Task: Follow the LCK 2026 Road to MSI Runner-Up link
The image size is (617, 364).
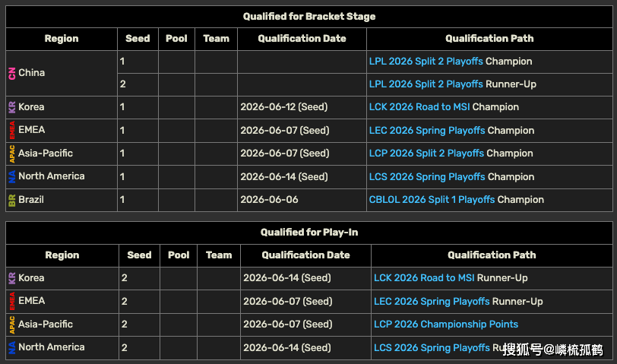Action: tap(424, 278)
